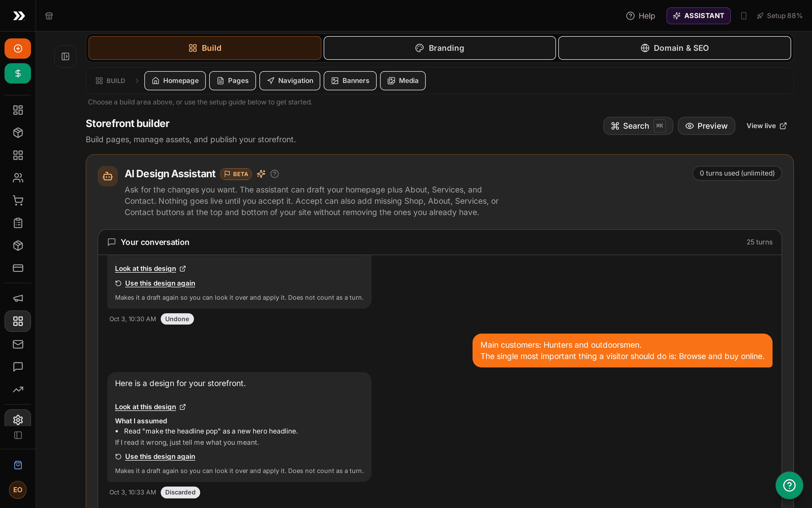Switch to the Branding tab
The height and width of the screenshot is (508, 812).
(440, 48)
